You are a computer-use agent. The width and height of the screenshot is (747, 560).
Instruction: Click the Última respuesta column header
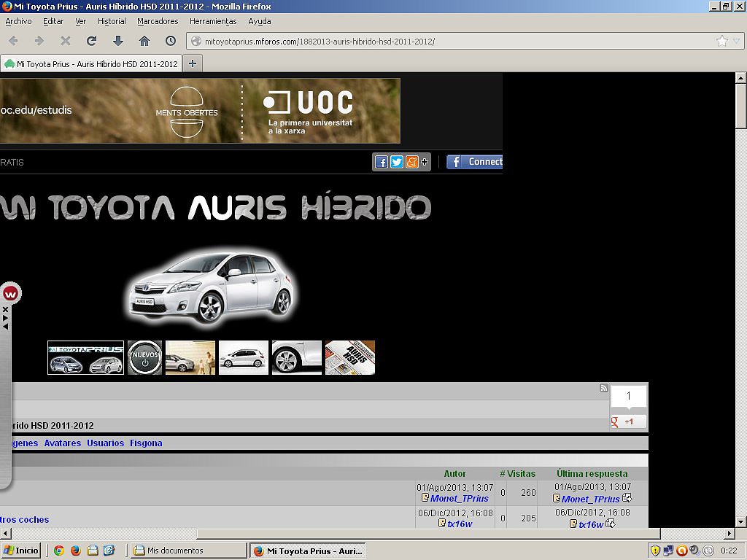pos(592,473)
